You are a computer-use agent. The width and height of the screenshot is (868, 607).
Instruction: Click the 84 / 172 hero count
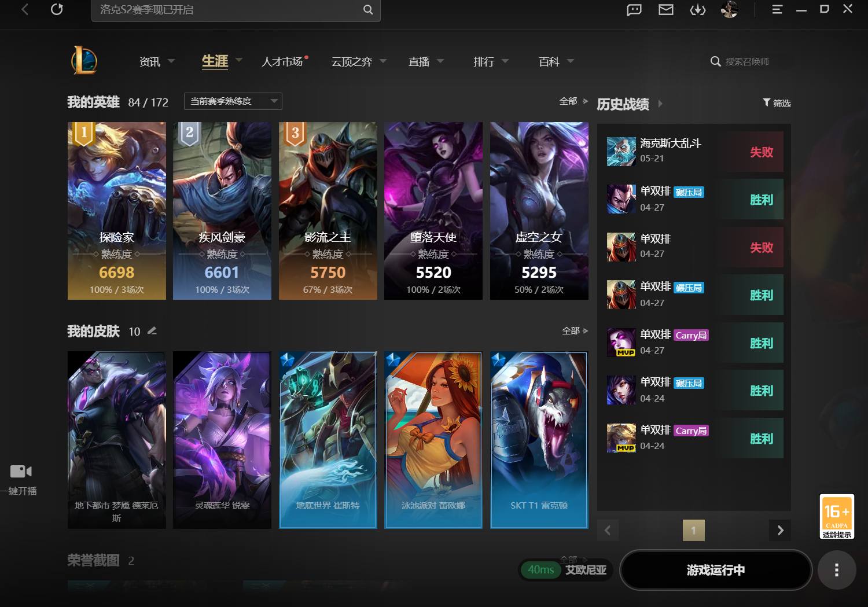pos(148,102)
